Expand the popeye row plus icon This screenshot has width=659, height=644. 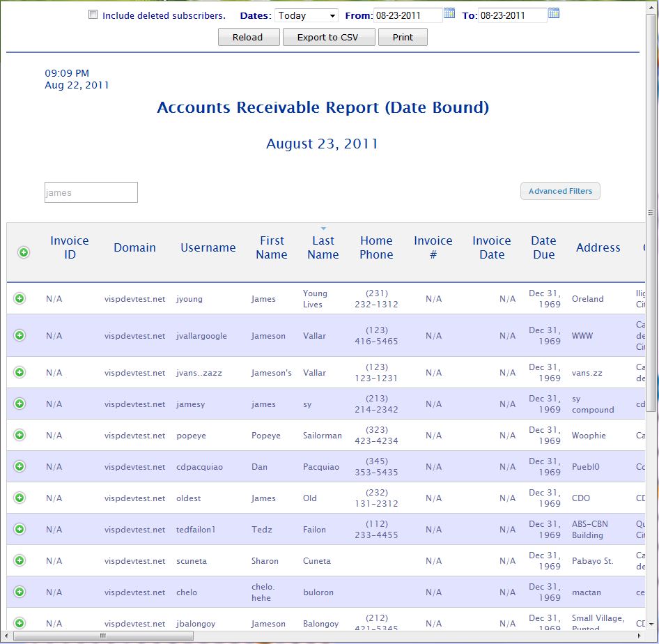[20, 435]
